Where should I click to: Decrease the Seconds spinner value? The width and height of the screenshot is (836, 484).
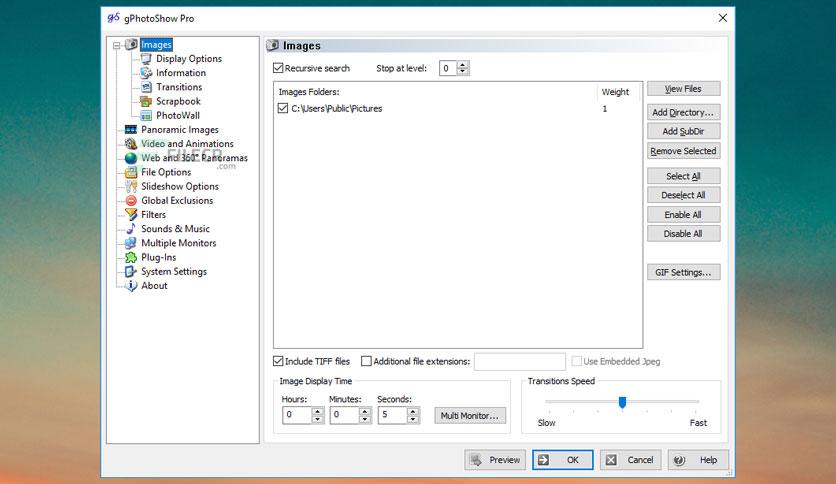(x=413, y=419)
